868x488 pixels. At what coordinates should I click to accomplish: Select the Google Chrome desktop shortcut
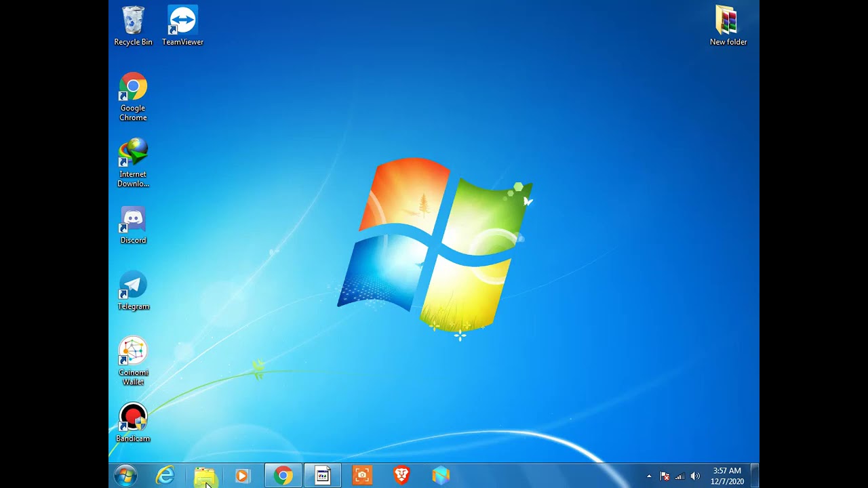click(133, 97)
